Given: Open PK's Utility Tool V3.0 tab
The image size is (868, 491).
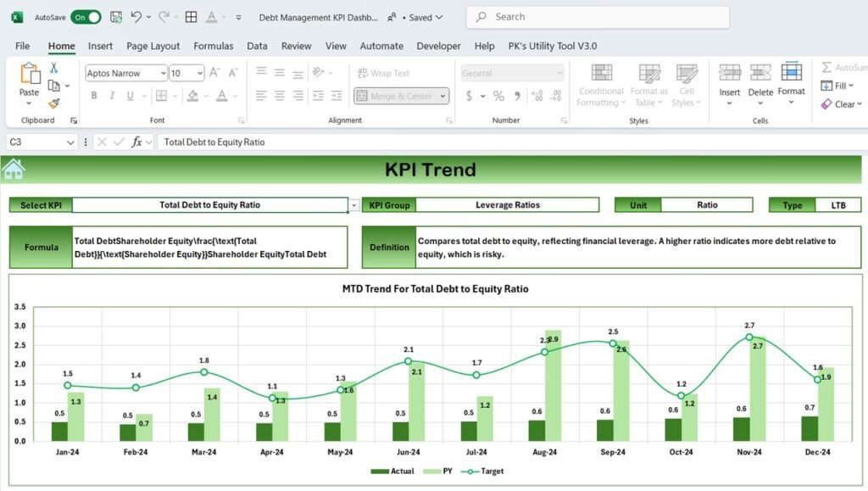Looking at the screenshot, I should pyautogui.click(x=553, y=46).
